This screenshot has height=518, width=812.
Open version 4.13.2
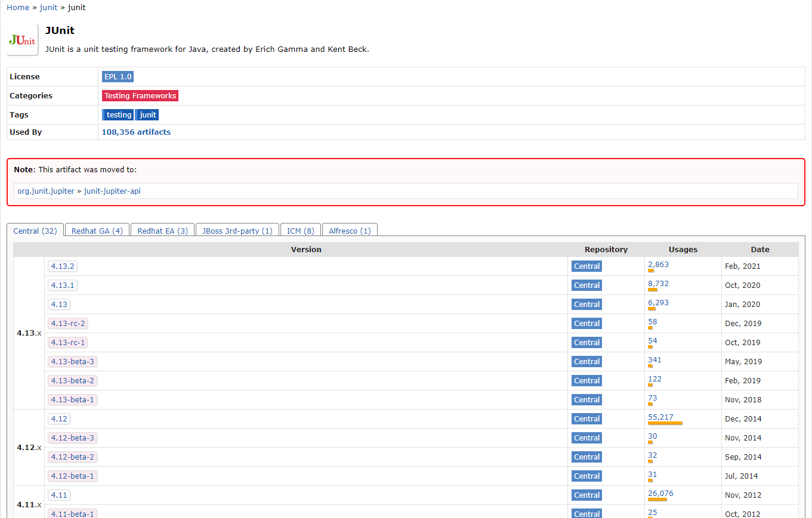pos(63,266)
